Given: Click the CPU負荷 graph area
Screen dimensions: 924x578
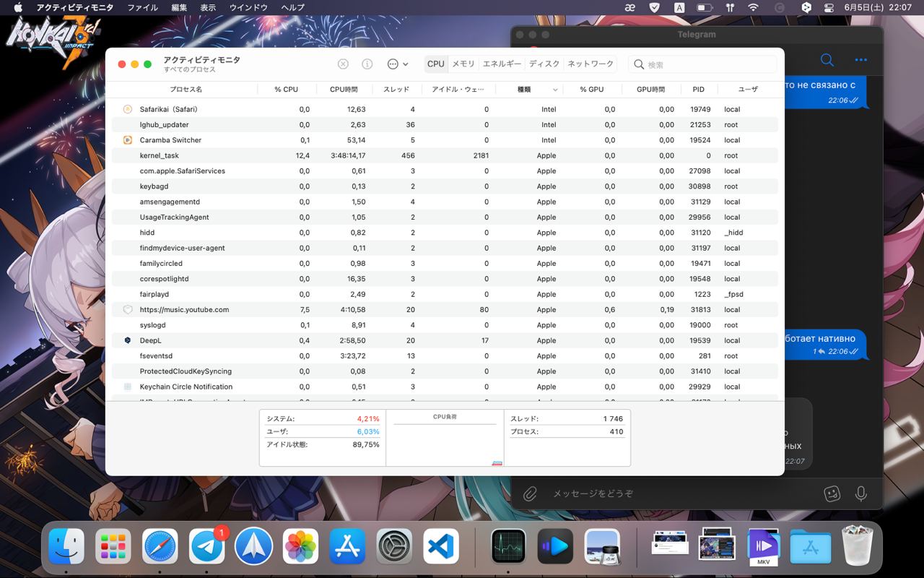Looking at the screenshot, I should 445,438.
